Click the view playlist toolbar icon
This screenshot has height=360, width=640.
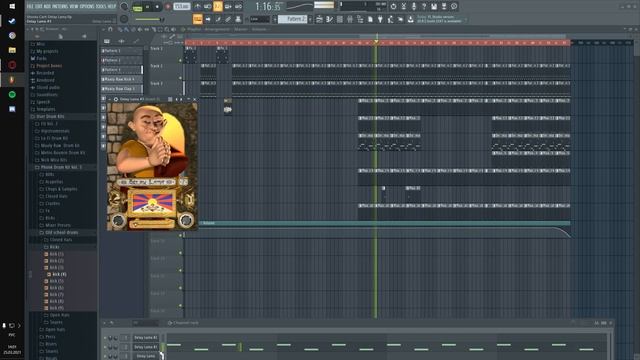pyautogui.click(x=320, y=19)
